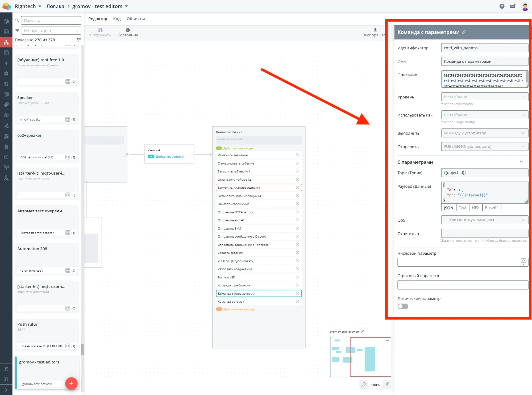Increment the Числовой параметр stepper

tap(523, 260)
